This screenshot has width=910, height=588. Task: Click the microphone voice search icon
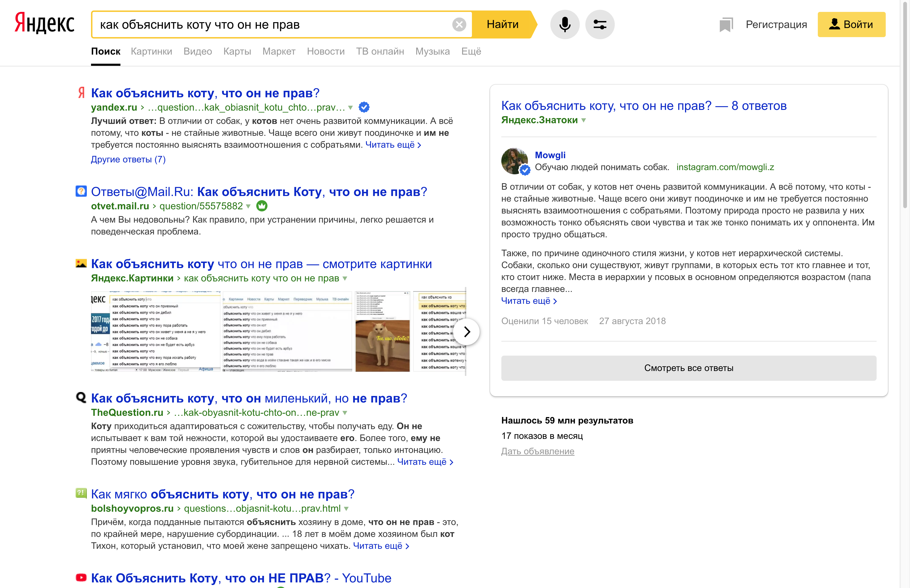pos(564,24)
